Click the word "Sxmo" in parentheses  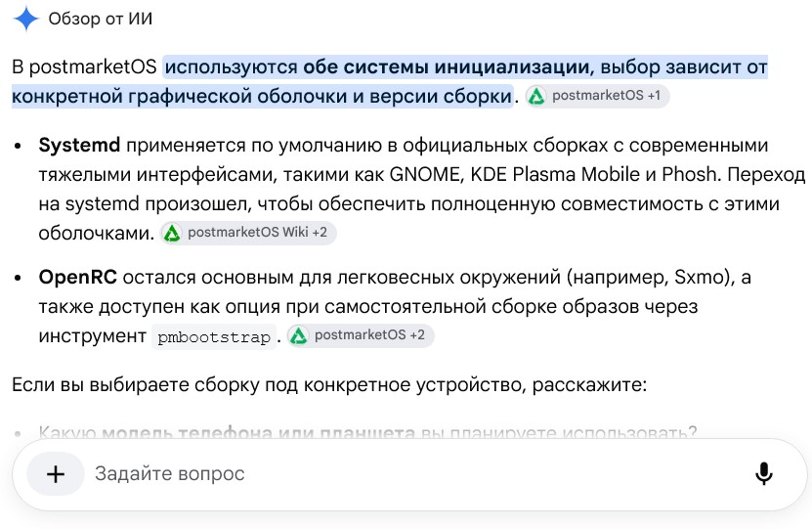pyautogui.click(x=699, y=277)
